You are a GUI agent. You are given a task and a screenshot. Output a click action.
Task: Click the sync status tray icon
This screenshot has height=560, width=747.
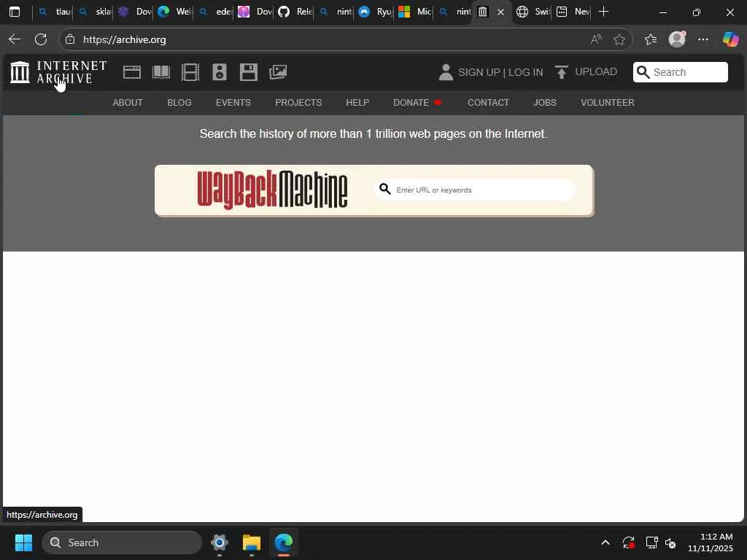[x=628, y=542]
